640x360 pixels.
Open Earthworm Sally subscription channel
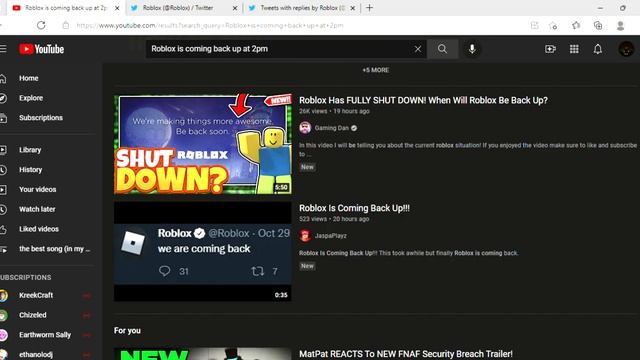coord(45,335)
